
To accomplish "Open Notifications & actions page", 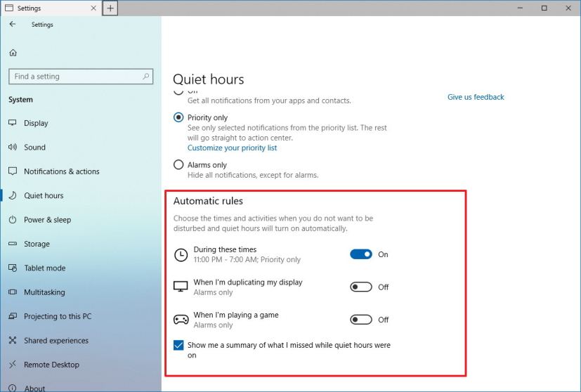I will (x=62, y=171).
